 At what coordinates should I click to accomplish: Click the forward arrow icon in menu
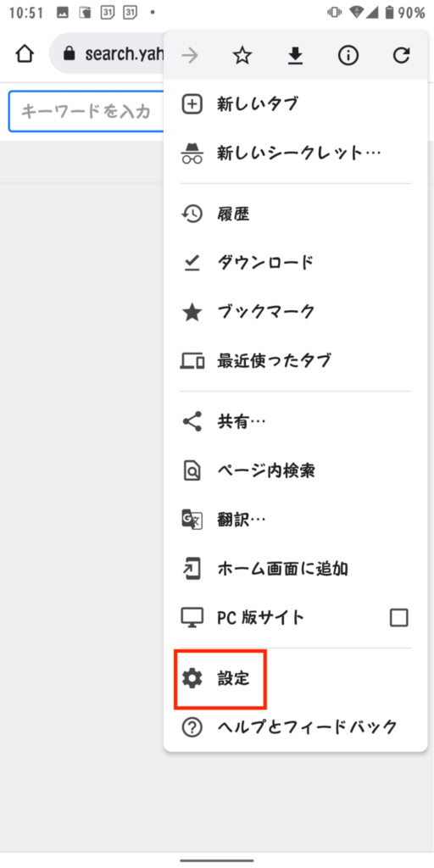190,55
